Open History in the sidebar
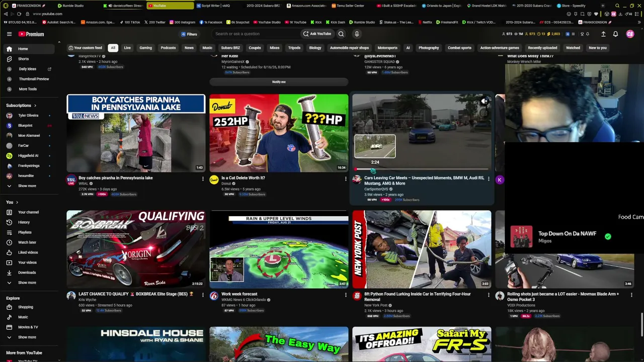This screenshot has width=644, height=362. point(24,222)
